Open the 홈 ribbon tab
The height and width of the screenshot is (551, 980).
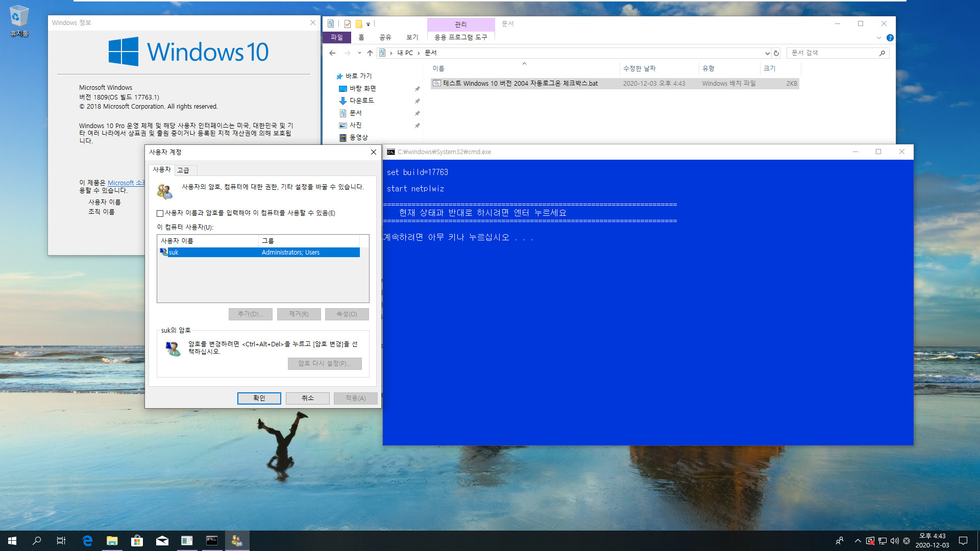click(361, 37)
